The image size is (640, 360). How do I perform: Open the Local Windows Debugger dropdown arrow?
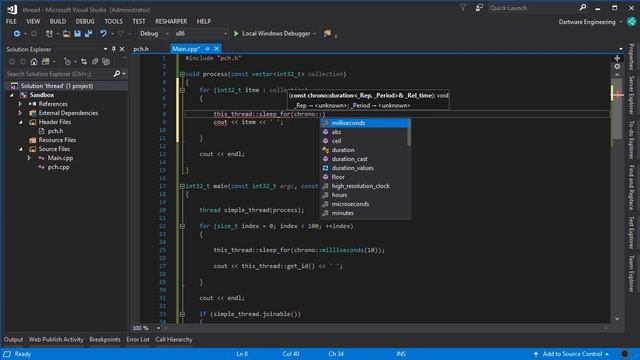(315, 34)
